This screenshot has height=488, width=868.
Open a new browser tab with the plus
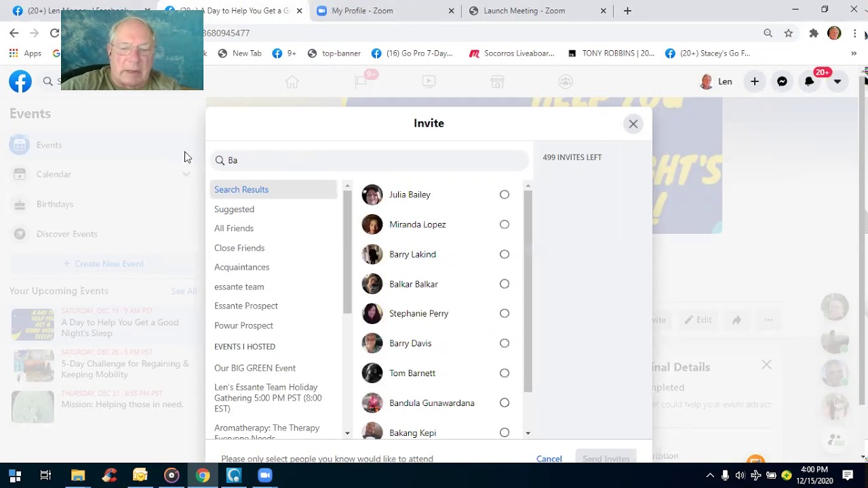tap(627, 11)
